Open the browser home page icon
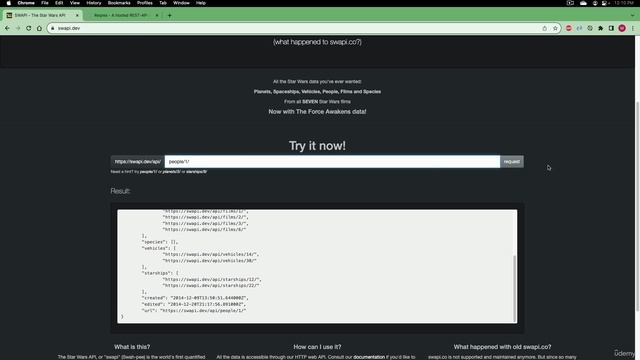Screen dimensions: 640x360 [x=39, y=28]
